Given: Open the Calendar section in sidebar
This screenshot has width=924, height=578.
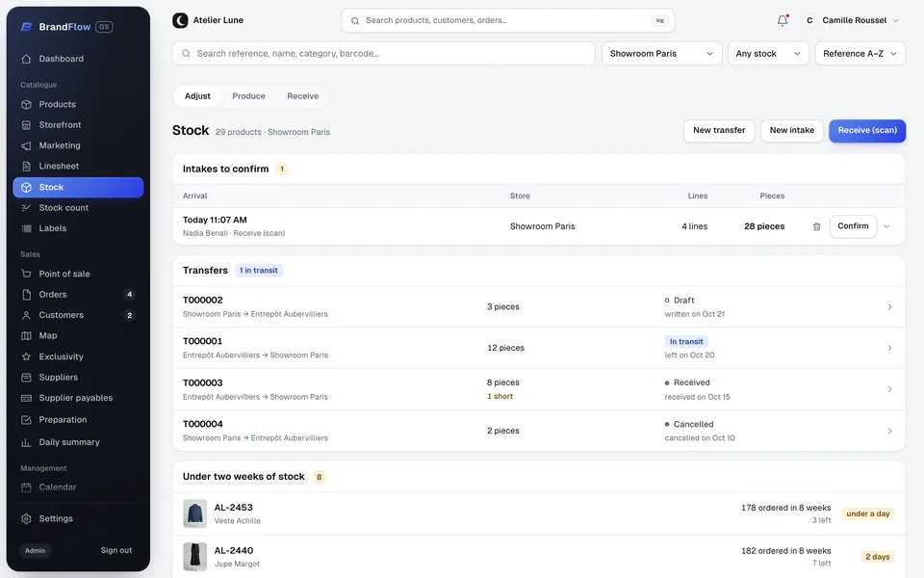Looking at the screenshot, I should click(78, 487).
